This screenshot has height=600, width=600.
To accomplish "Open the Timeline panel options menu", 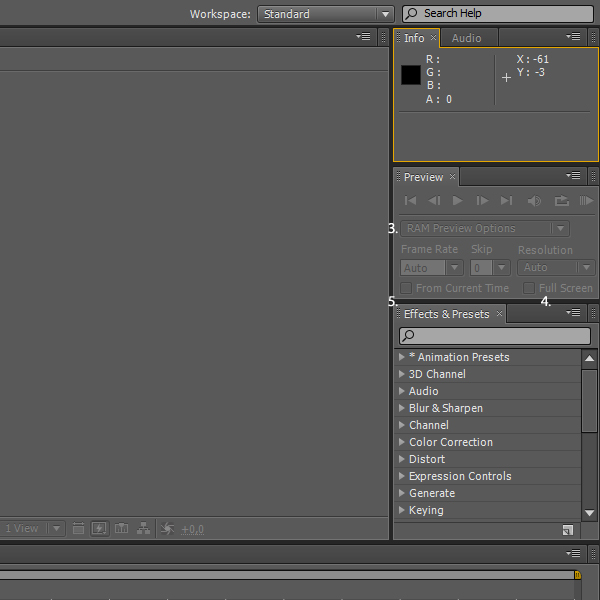I will (x=574, y=553).
